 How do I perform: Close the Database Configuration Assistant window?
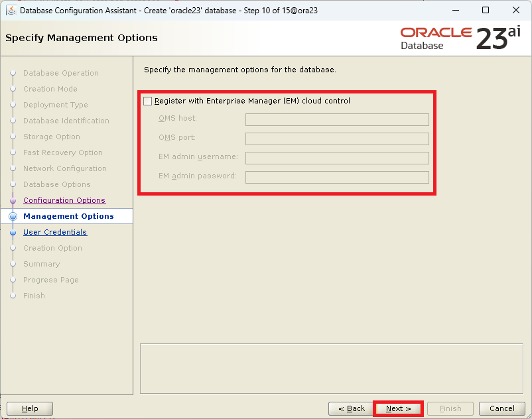pos(515,10)
